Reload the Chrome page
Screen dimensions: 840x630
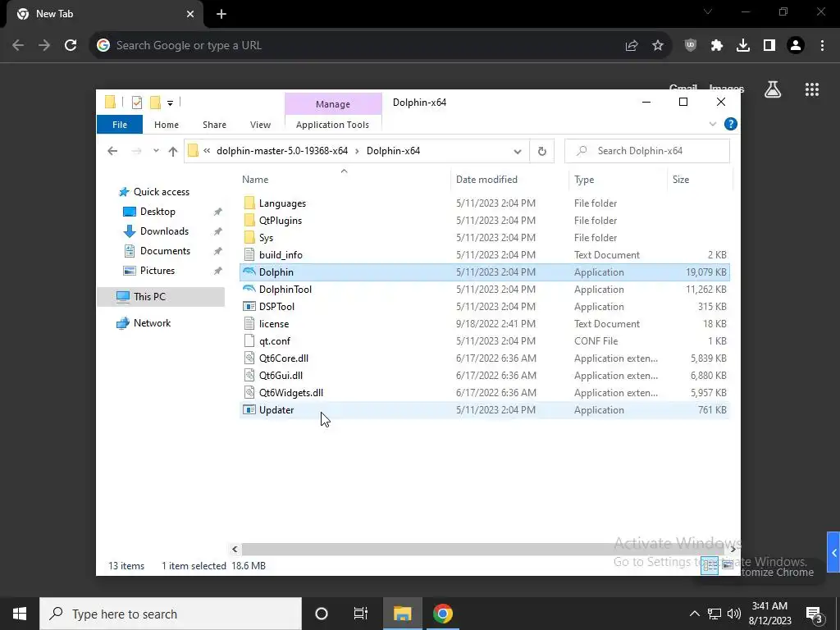point(71,46)
